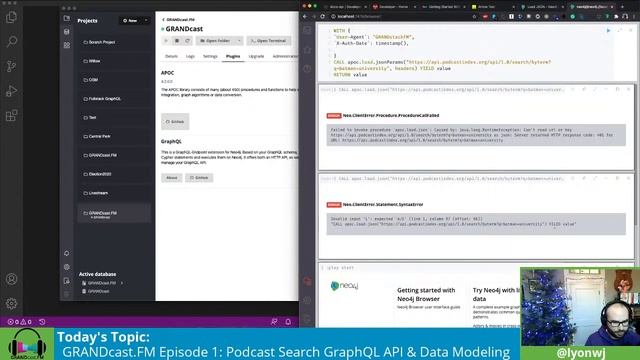Viewport: 640px width, 360px height.
Task: Expand the Cypher editor to fullscreen
Action: 620,31
